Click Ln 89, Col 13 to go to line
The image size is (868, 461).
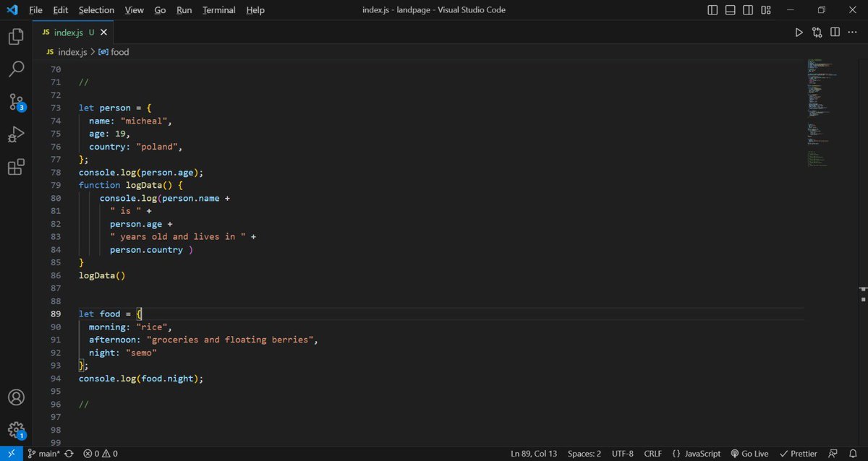pos(535,454)
